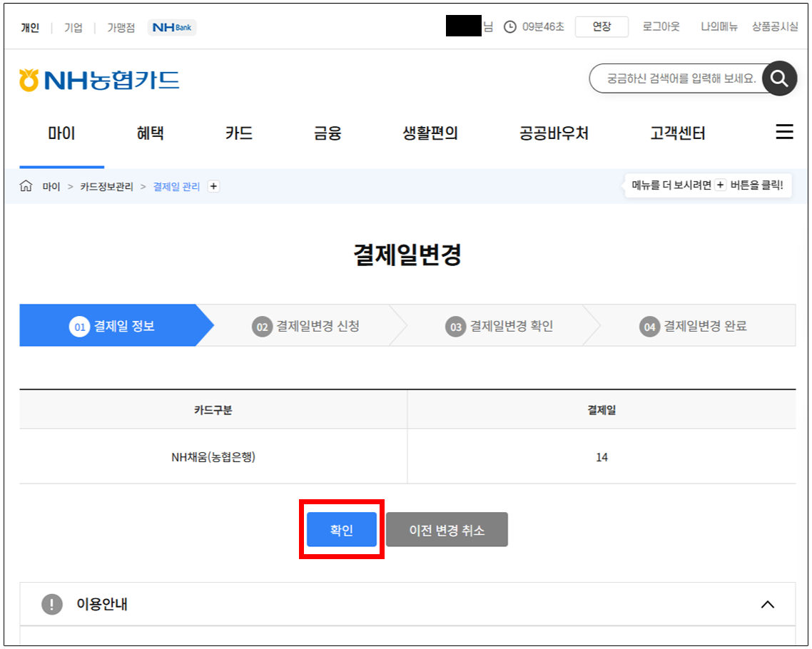Collapse the 이용안내 section chevron
The image size is (812, 649).
coord(767,605)
